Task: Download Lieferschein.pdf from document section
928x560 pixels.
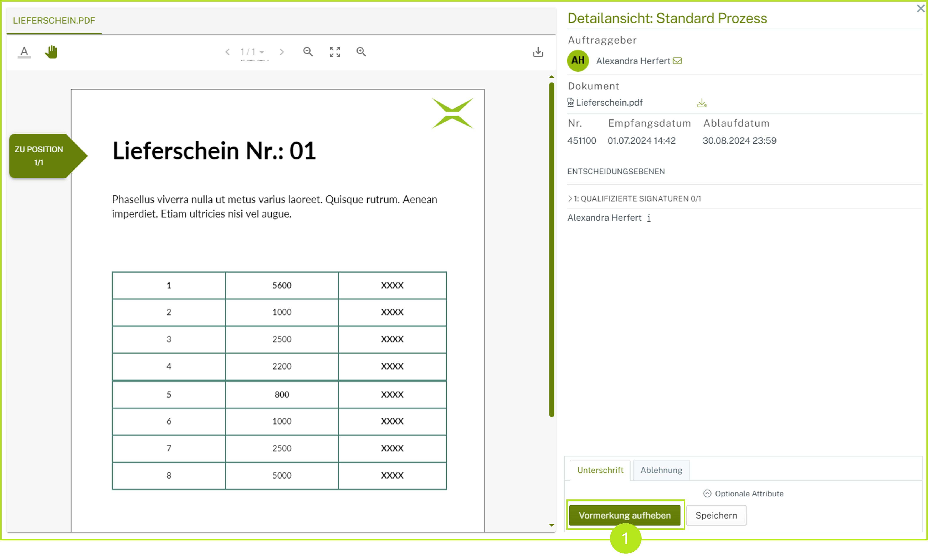Action: [701, 103]
